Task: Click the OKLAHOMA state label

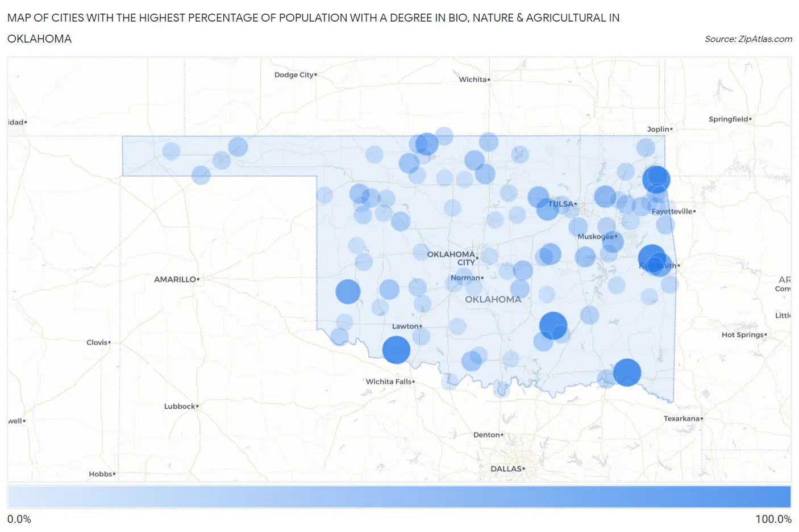Action: click(x=493, y=299)
